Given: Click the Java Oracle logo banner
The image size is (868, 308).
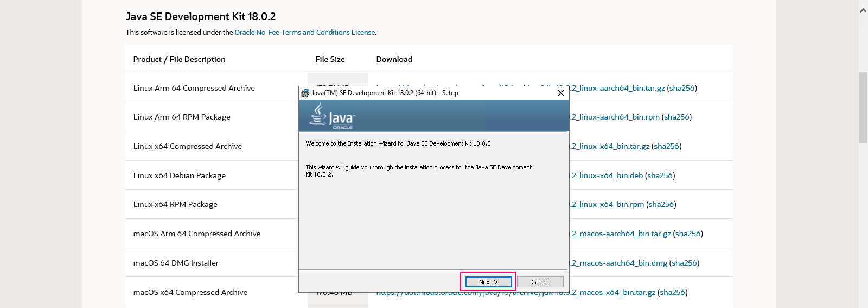Looking at the screenshot, I should click(x=433, y=116).
